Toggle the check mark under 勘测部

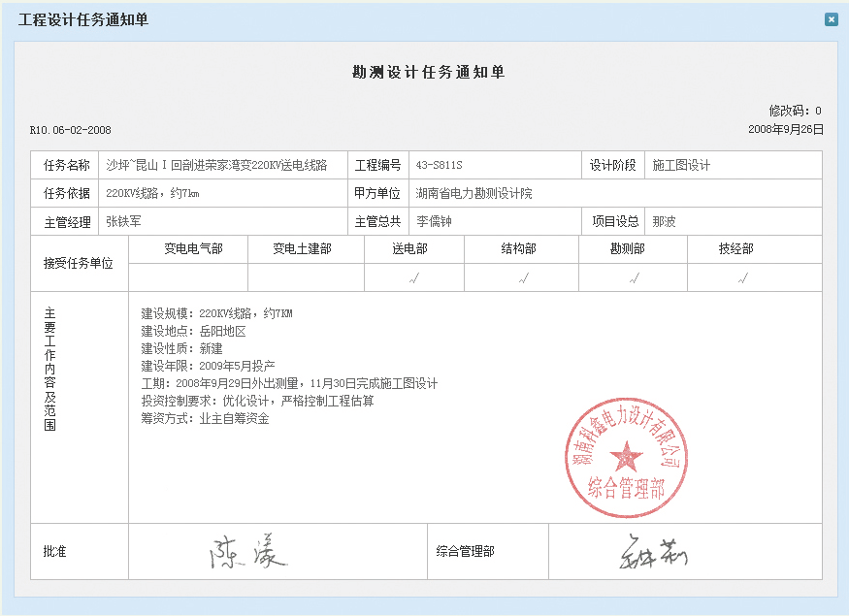tap(633, 278)
